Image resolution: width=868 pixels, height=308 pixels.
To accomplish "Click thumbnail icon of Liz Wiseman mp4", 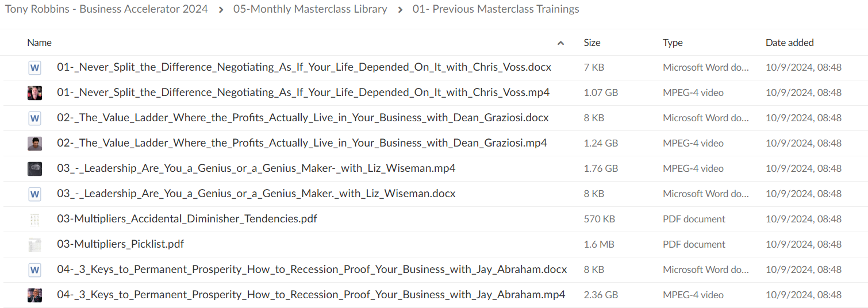I will click(34, 169).
